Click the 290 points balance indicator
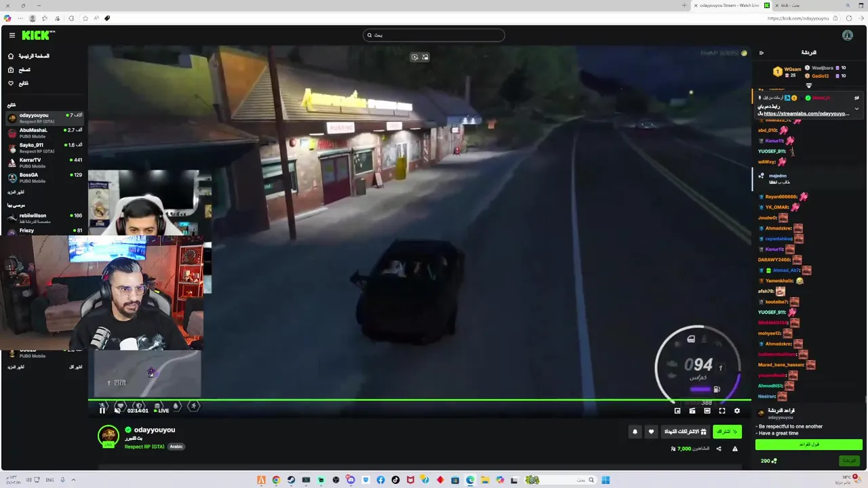868x488 pixels. (x=769, y=461)
